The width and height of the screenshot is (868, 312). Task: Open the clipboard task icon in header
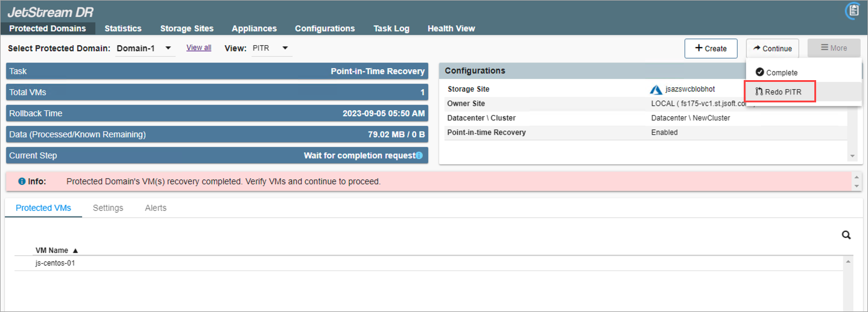pyautogui.click(x=853, y=10)
